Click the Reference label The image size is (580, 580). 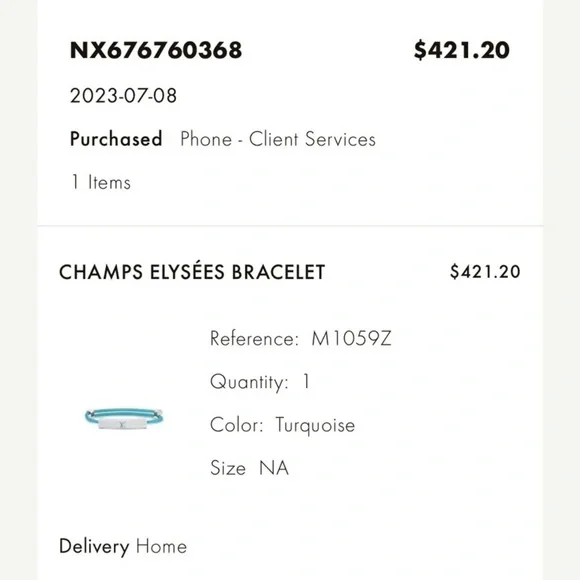[x=254, y=338]
